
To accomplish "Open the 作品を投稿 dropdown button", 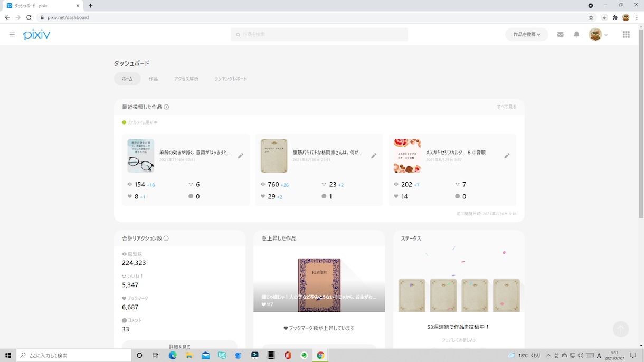I will (x=527, y=34).
